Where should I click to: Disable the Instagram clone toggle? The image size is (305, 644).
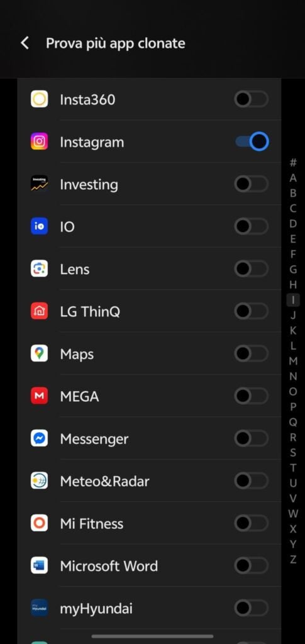252,142
